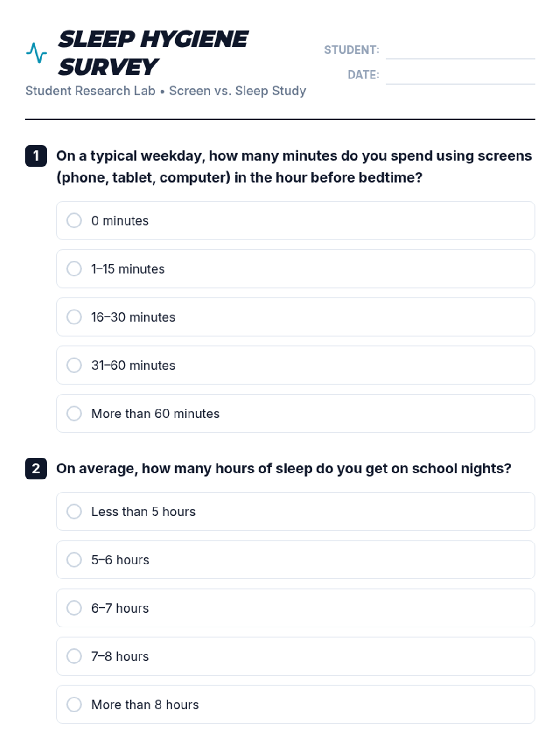This screenshot has height=747, width=560.
Task: Choose "More than 8 hours" radio button
Action: pyautogui.click(x=74, y=705)
